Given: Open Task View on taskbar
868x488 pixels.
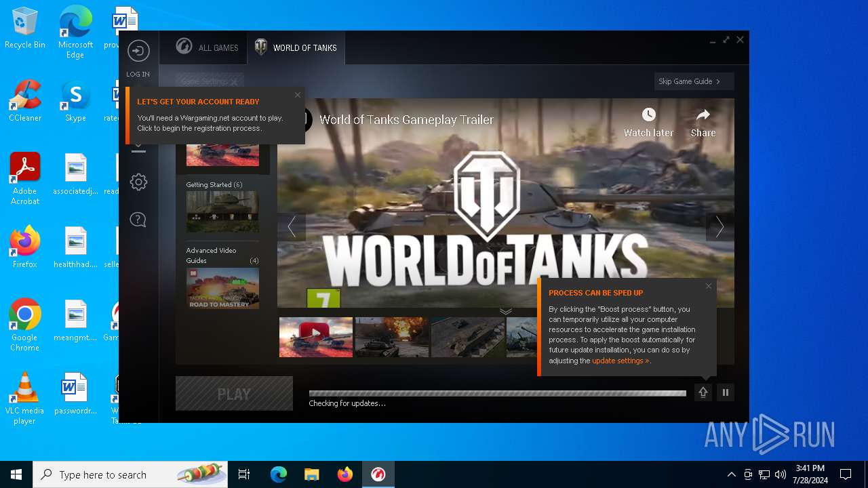Looking at the screenshot, I should coord(244,474).
